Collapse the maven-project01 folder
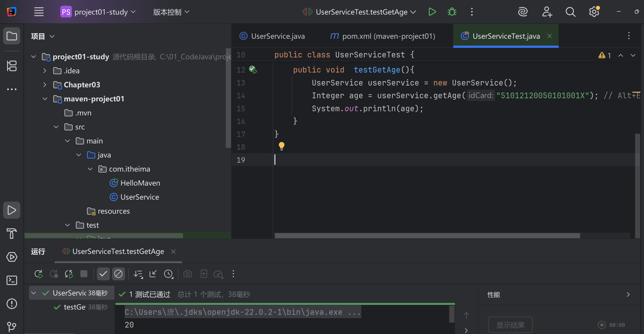Image resolution: width=644 pixels, height=334 pixels. tap(45, 99)
